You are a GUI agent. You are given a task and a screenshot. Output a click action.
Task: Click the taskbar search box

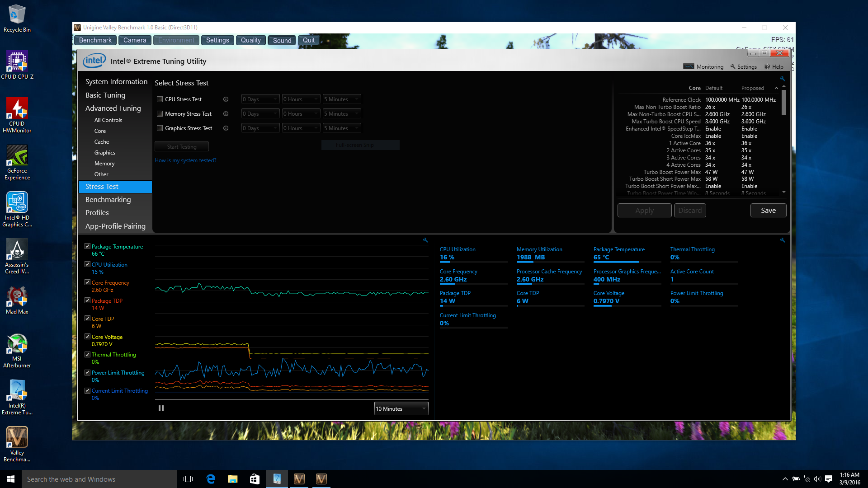99,479
